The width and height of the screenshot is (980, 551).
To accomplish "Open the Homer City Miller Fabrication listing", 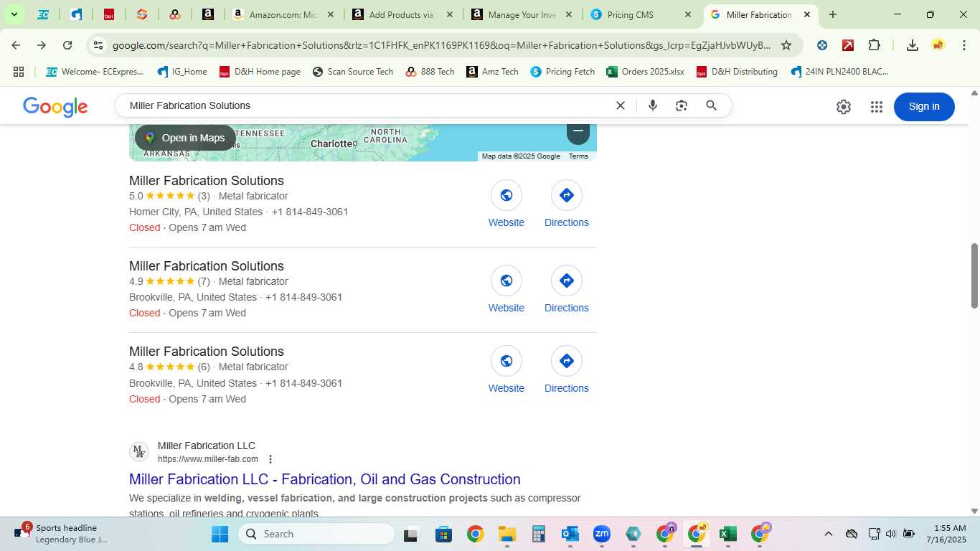I will (x=207, y=181).
